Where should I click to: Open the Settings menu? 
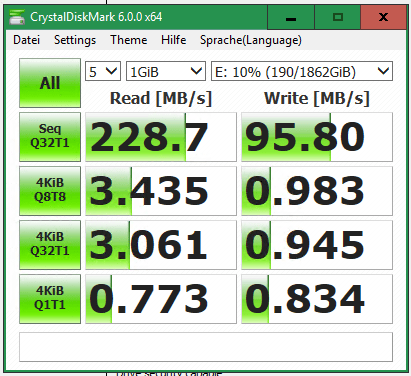75,40
